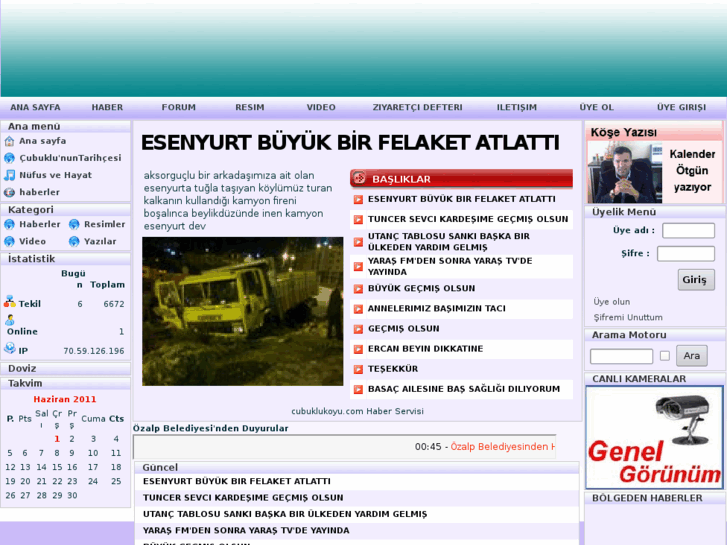The image size is (727, 545).
Task: Click the globe icon next to Resimler category
Action: click(74, 224)
